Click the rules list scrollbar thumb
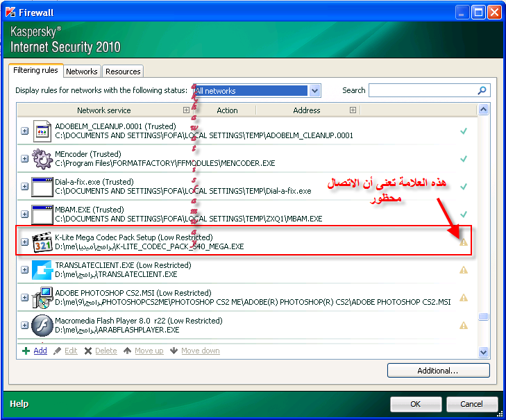Screen dimensions: 506x420 point(483,317)
